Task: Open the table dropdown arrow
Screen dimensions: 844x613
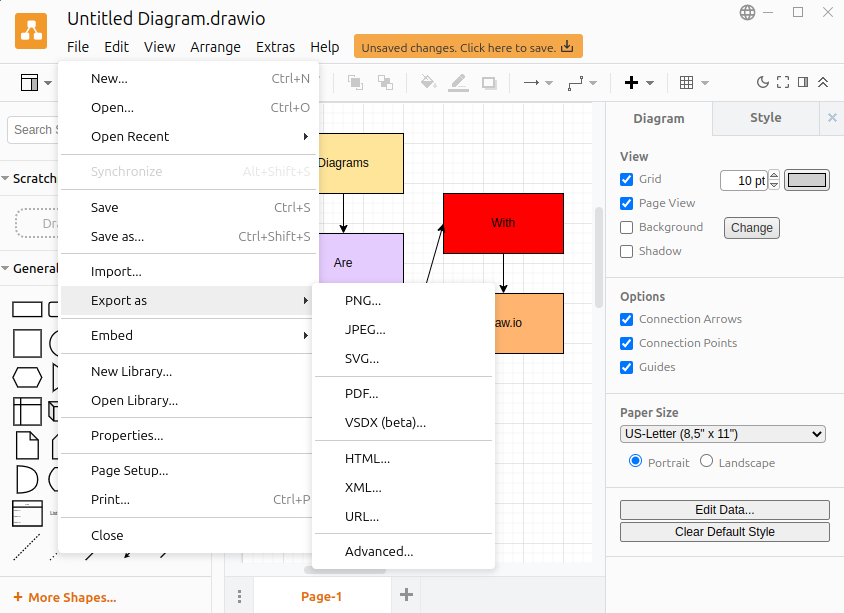Action: 705,83
